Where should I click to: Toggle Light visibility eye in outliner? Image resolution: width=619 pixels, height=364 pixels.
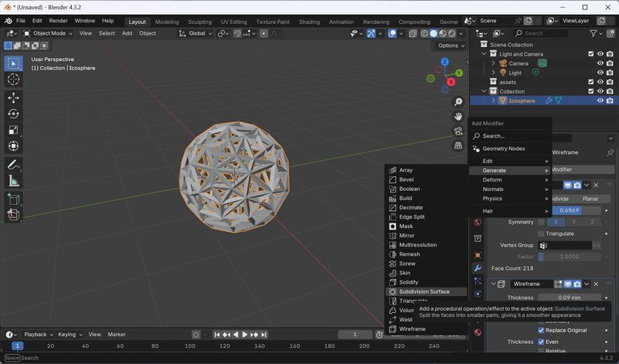pyautogui.click(x=600, y=73)
